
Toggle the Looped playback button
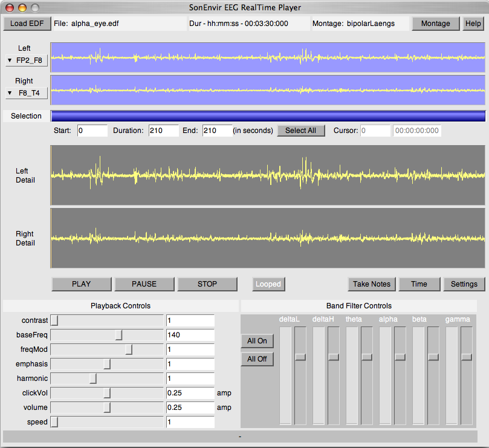tap(268, 284)
